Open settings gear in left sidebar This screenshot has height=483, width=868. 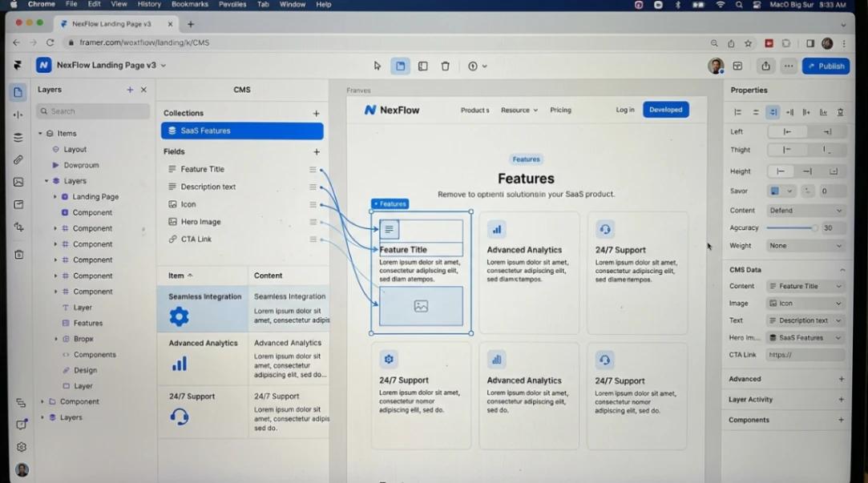(21, 447)
